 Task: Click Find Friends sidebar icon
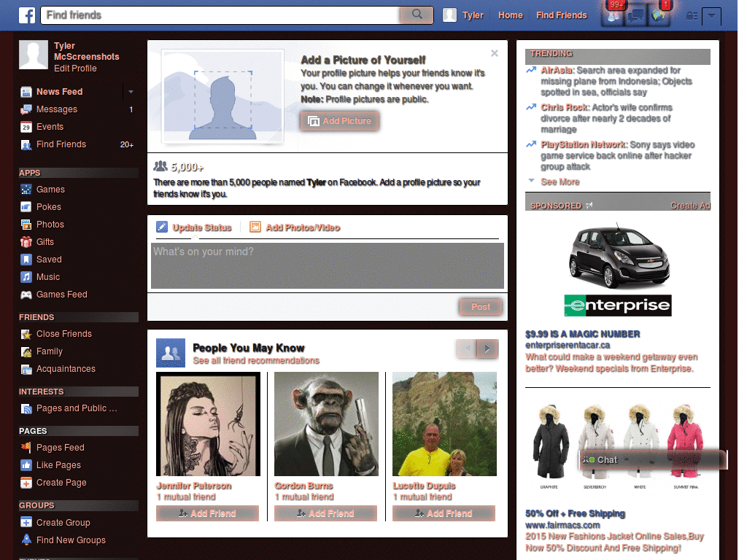pyautogui.click(x=26, y=145)
